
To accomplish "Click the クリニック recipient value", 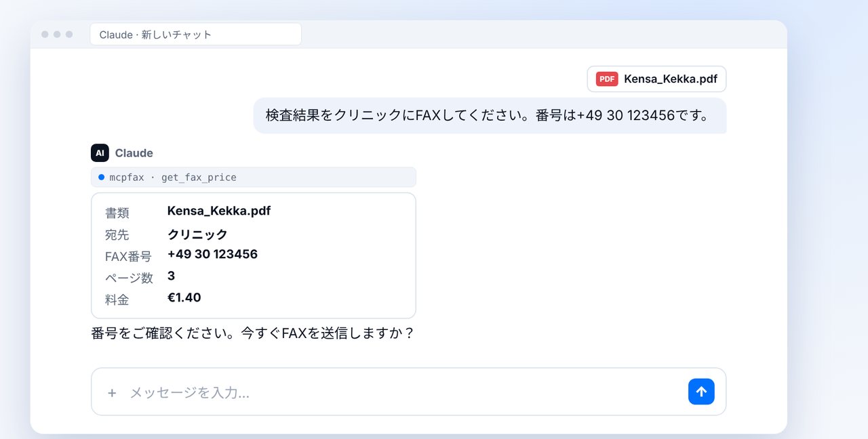I will click(x=197, y=234).
